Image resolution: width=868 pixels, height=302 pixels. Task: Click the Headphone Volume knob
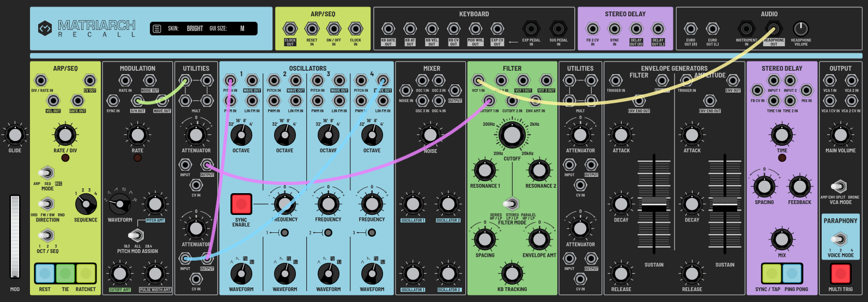800,28
